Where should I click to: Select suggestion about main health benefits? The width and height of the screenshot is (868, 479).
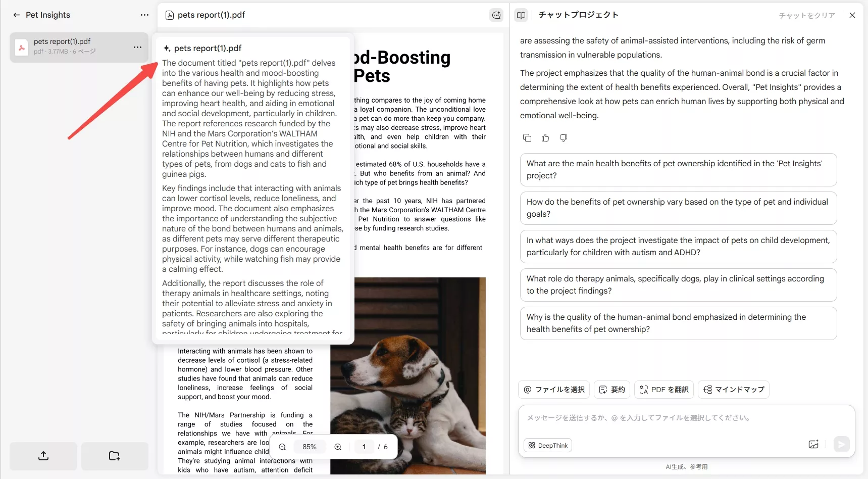click(x=678, y=170)
